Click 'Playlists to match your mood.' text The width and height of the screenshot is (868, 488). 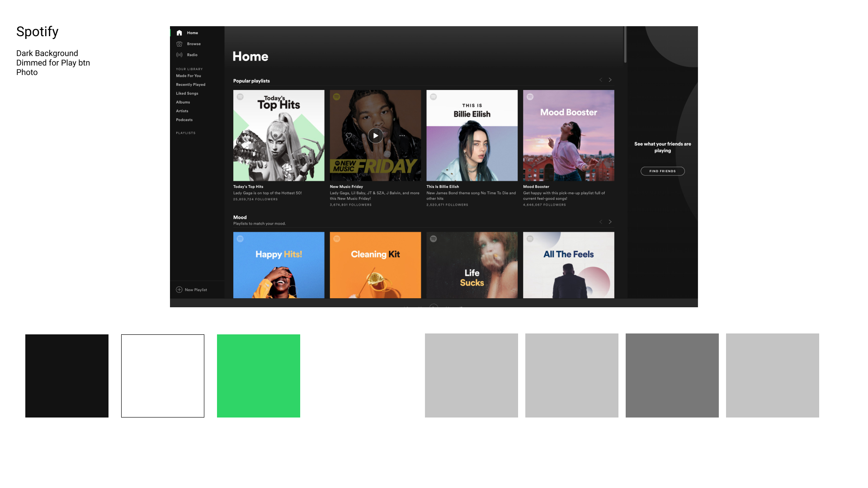(259, 224)
